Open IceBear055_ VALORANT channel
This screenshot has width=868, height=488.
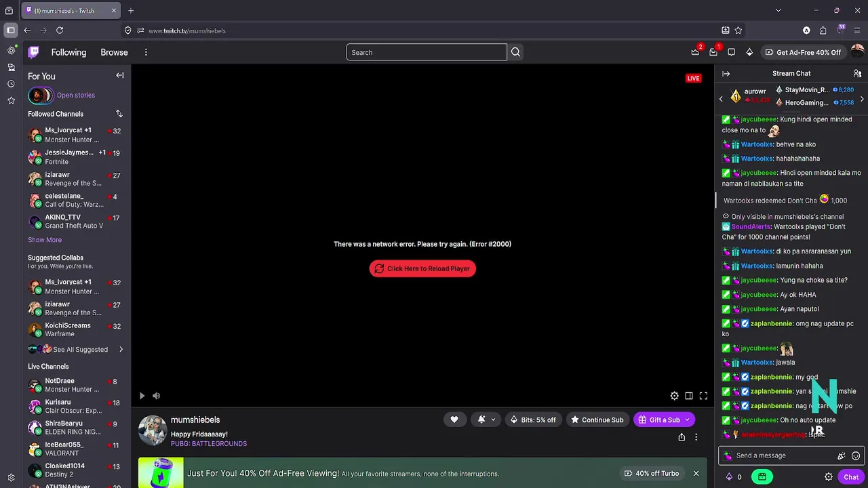76,449
